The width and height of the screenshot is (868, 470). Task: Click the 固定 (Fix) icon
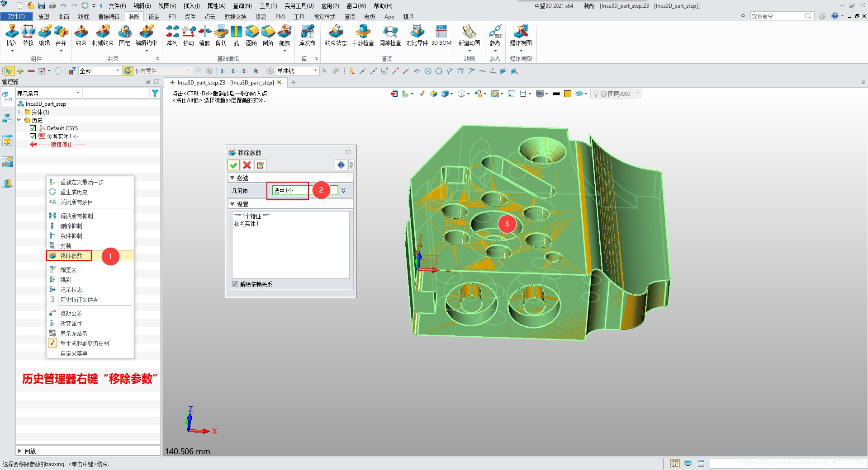click(x=124, y=35)
